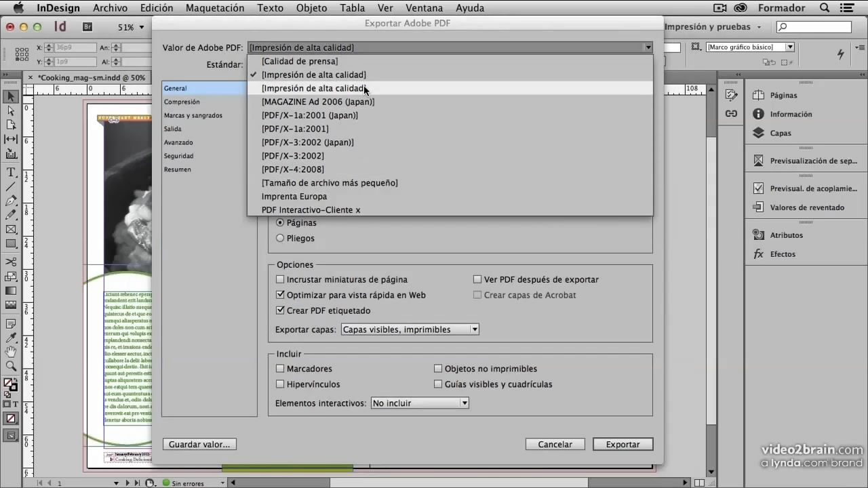This screenshot has height=488, width=868.
Task: Open the Información panel
Action: click(x=791, y=115)
